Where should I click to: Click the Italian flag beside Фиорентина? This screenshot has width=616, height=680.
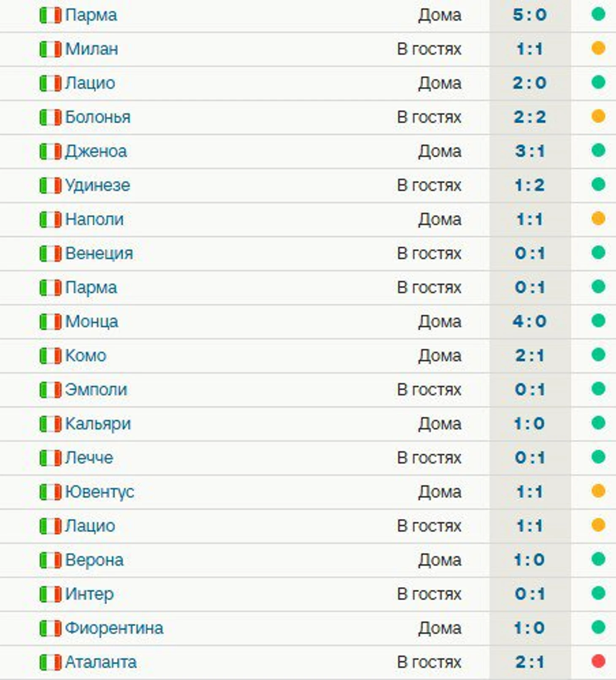click(50, 629)
